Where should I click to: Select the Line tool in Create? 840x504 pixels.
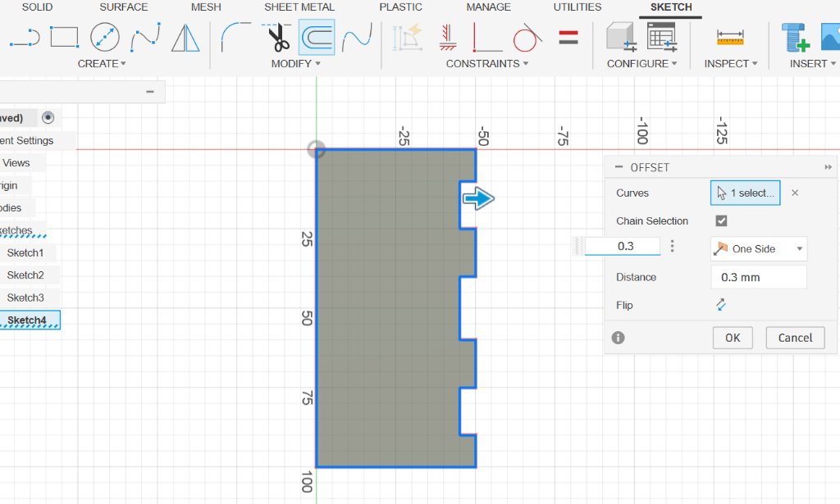point(25,38)
